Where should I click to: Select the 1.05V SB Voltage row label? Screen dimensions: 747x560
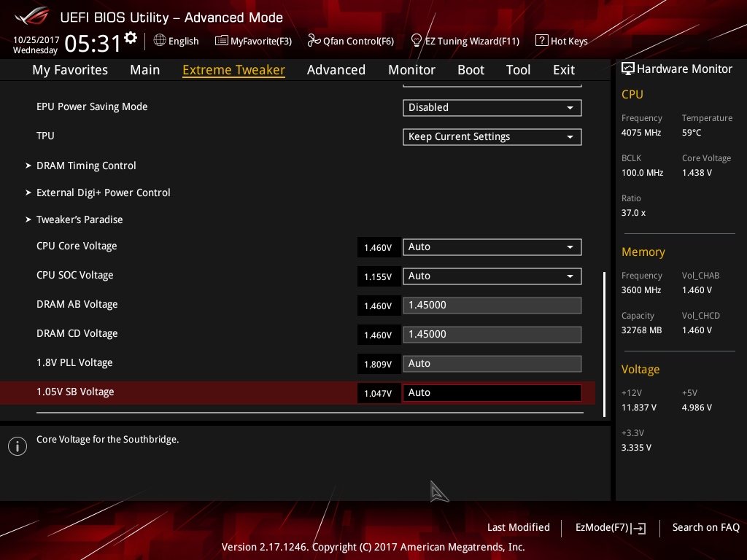(x=75, y=392)
